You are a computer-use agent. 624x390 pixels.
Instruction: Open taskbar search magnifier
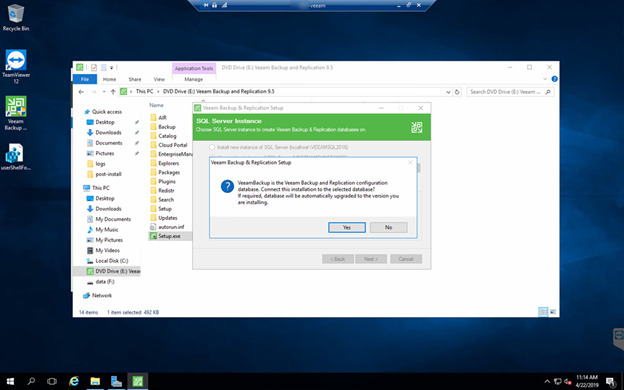click(x=31, y=381)
